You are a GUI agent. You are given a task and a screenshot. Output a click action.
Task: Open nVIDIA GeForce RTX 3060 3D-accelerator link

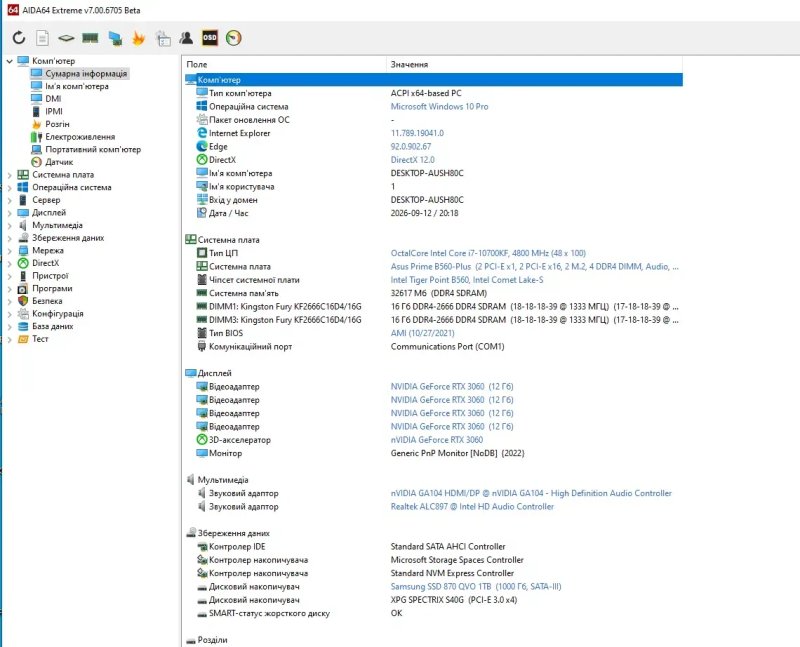coord(437,440)
